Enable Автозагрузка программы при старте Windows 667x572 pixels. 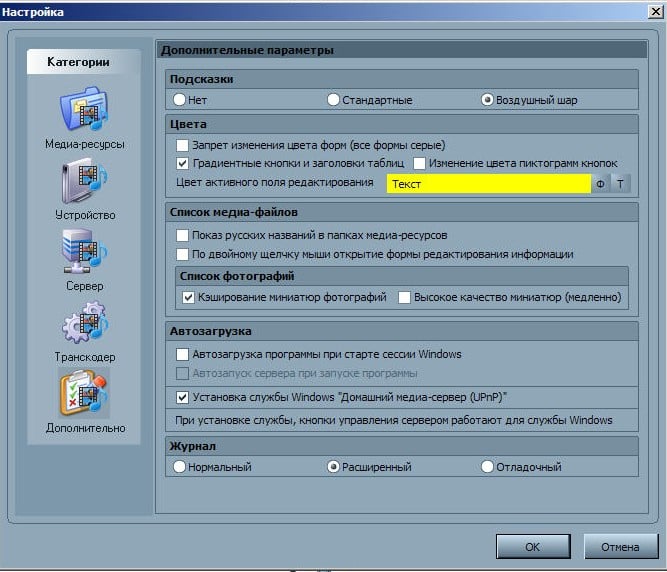(x=182, y=354)
